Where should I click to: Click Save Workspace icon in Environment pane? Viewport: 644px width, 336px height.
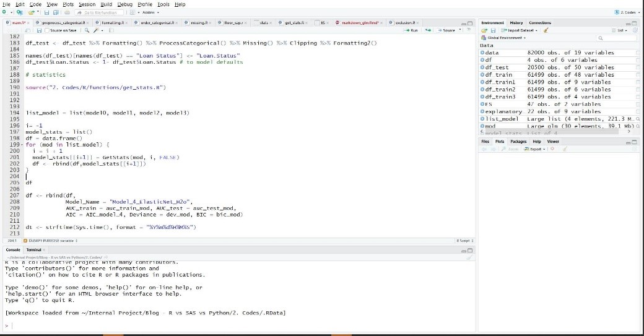tap(494, 30)
